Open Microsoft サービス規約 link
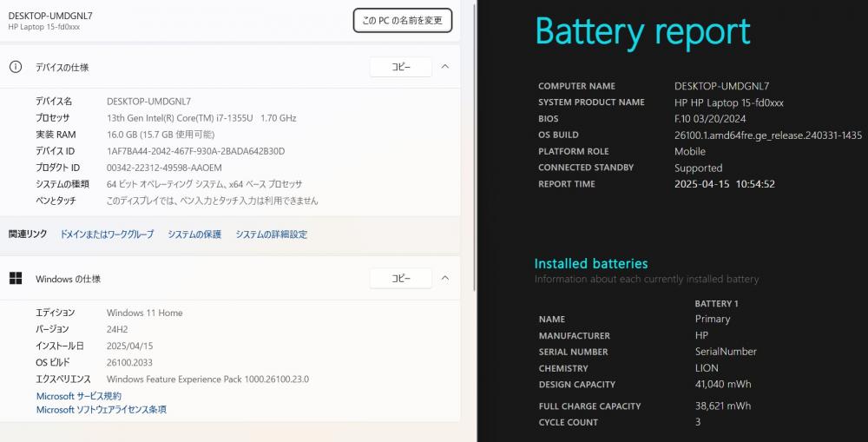This screenshot has width=868, height=442. point(79,396)
